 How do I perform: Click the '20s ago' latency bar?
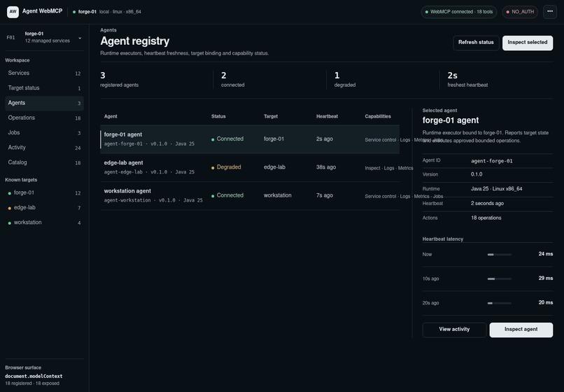(x=499, y=303)
